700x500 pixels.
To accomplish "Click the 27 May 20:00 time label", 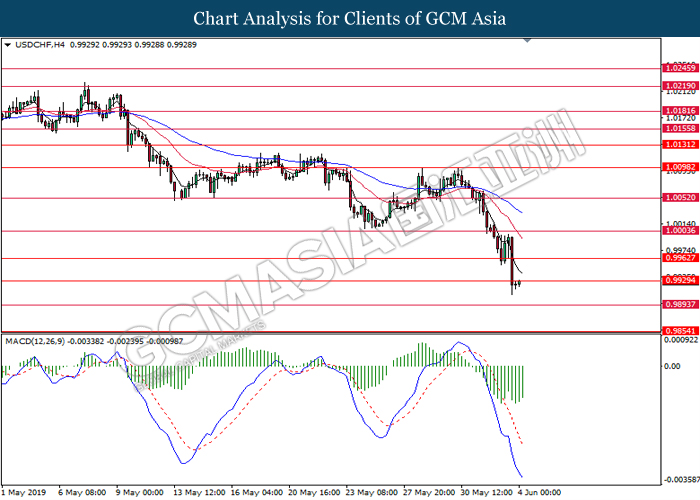I will [429, 492].
